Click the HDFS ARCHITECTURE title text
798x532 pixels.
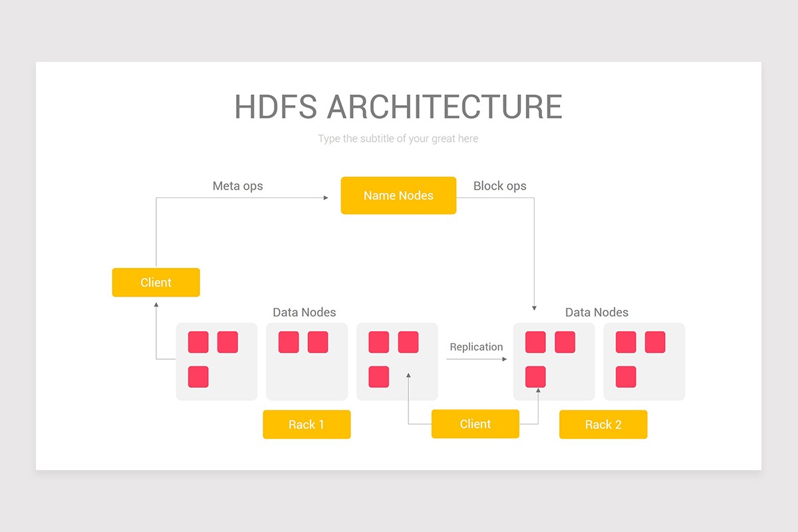click(x=398, y=106)
